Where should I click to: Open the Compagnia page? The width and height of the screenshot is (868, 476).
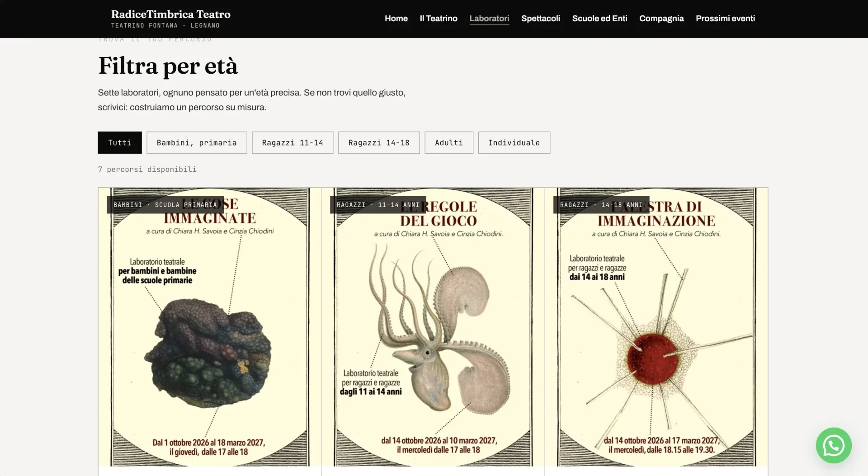(x=661, y=19)
